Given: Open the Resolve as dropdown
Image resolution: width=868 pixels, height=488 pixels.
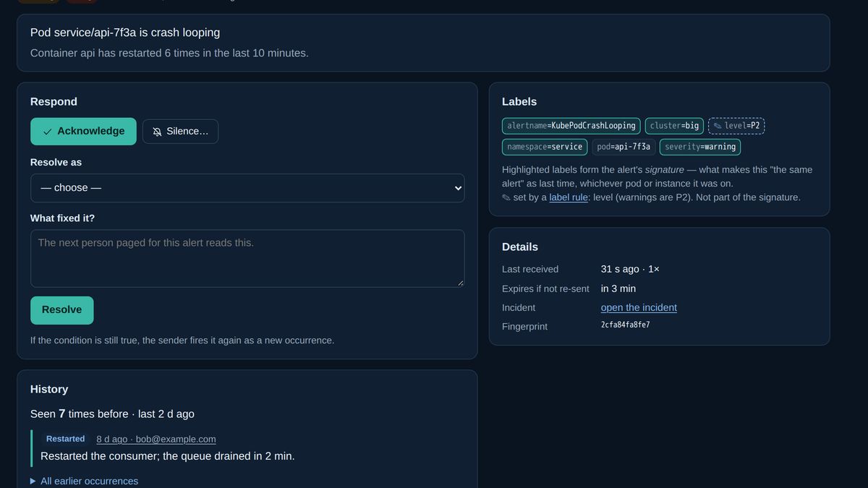Looking at the screenshot, I should [x=247, y=188].
